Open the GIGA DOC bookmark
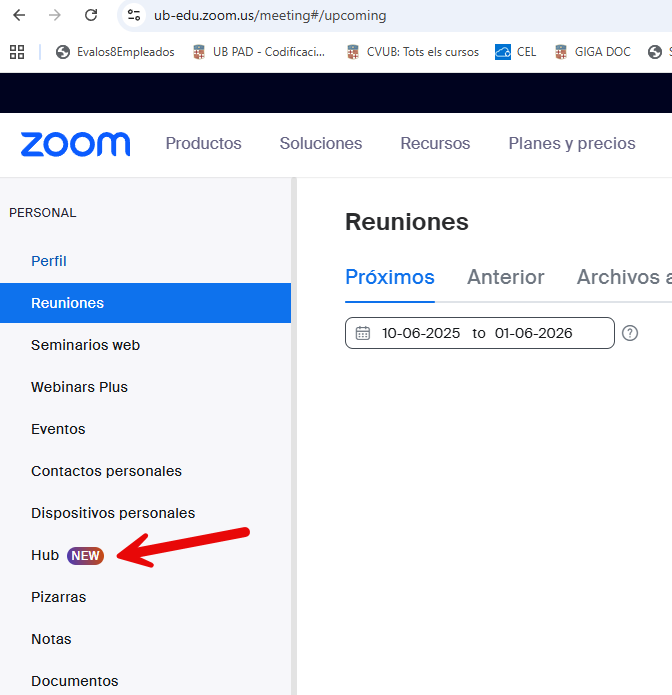672x695 pixels. pos(592,52)
